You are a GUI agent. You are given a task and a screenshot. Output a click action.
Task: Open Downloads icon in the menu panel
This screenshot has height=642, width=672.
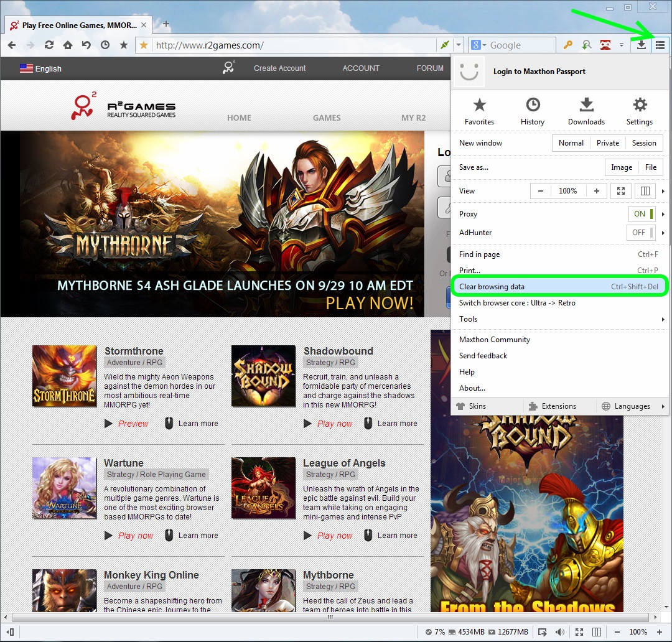tap(586, 111)
